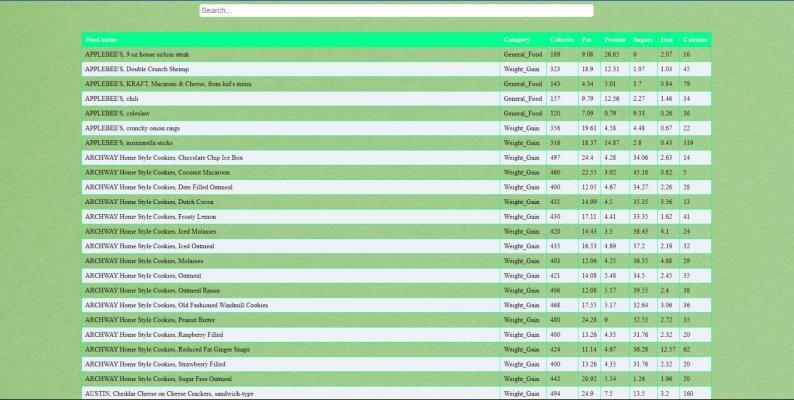Click ARCHWAY Strawberry Filled cookies name
Image resolution: width=794 pixels, height=400 pixels.
[x=155, y=364]
